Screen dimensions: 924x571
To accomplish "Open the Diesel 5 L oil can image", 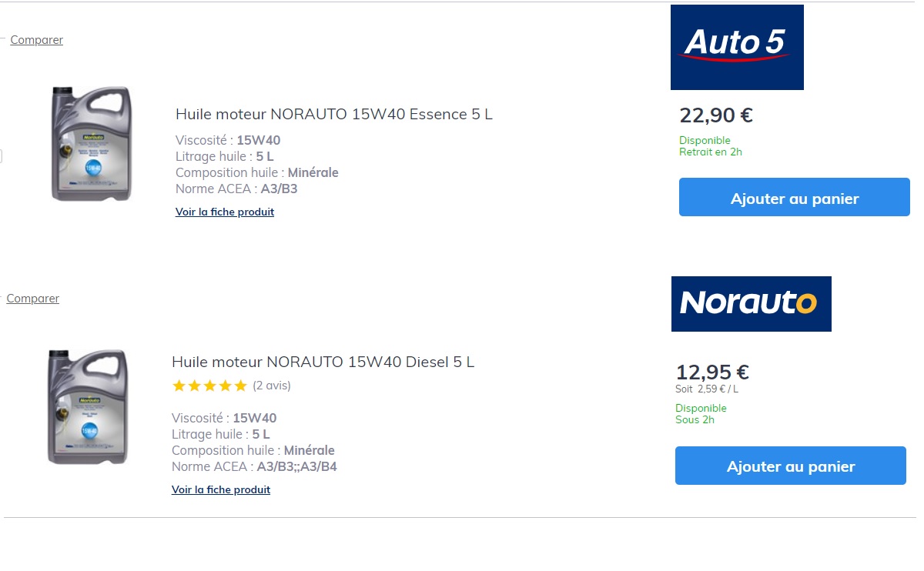I will (87, 407).
